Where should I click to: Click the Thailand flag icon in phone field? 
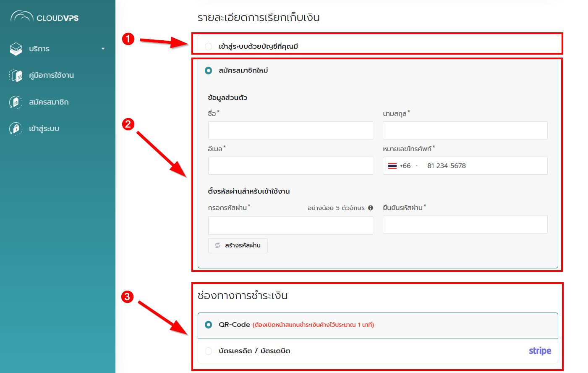click(392, 166)
